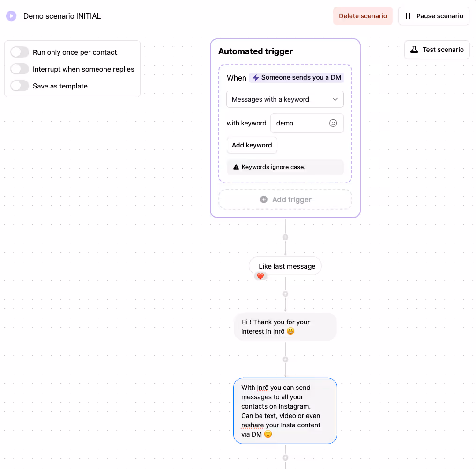This screenshot has width=476, height=469.
Task: Click the lightning bolt on the DM trigger chip
Action: point(255,77)
